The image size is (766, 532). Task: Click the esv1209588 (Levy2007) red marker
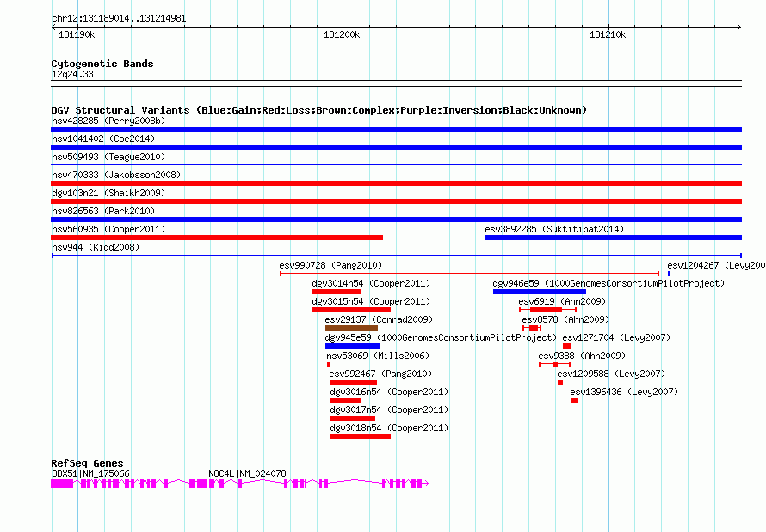click(560, 382)
